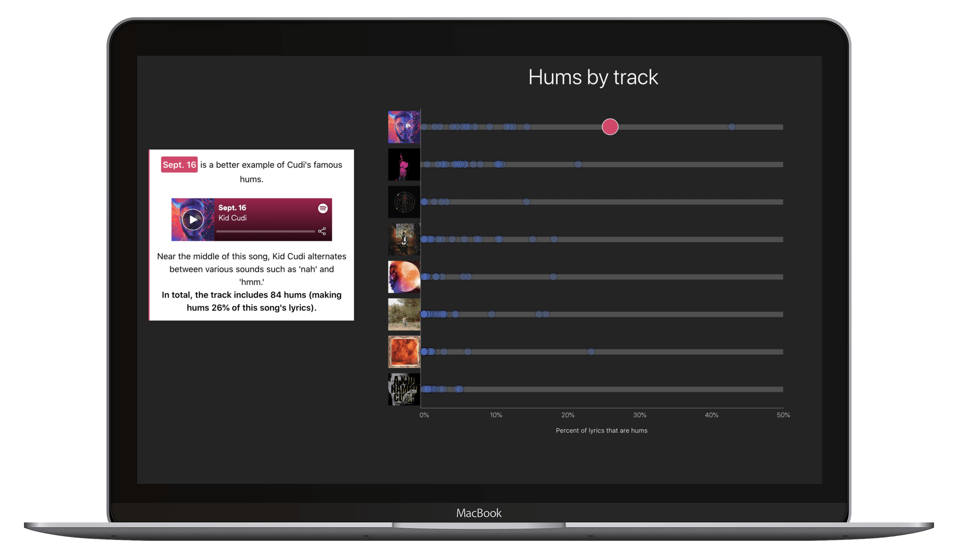Open Kid Cudi artist link in player

tap(233, 218)
